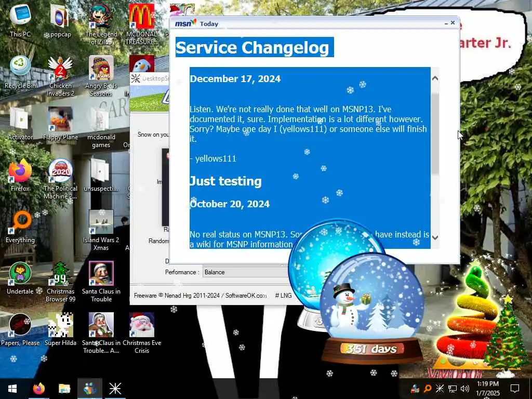Launch The Political Machine 2020 shortcut
This screenshot has height=399, width=532.
coord(60,179)
